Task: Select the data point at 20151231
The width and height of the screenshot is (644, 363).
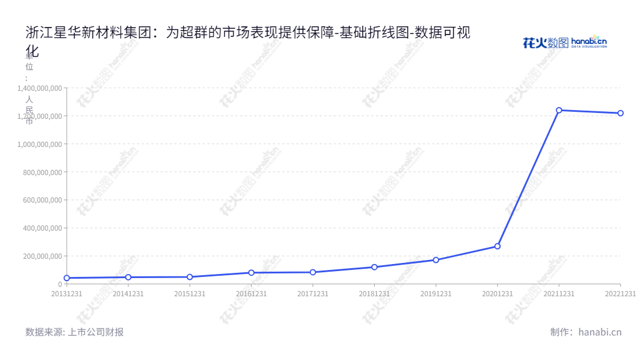Action: tap(190, 277)
